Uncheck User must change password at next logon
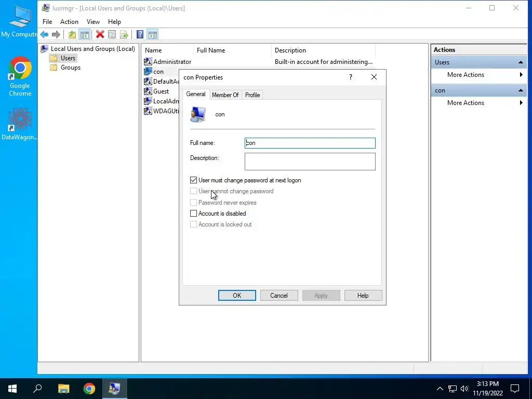 [193, 180]
